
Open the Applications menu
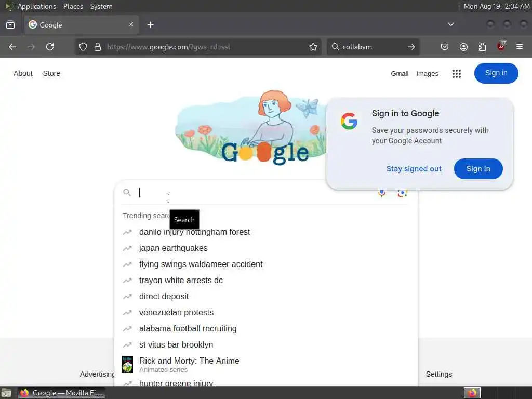tap(37, 6)
